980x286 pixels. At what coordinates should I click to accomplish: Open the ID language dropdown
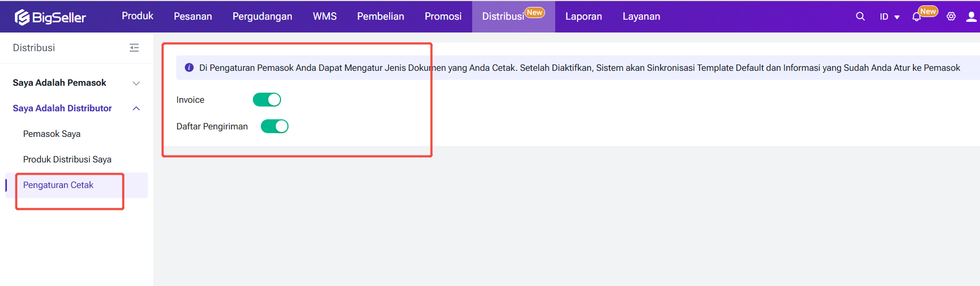pyautogui.click(x=889, y=17)
